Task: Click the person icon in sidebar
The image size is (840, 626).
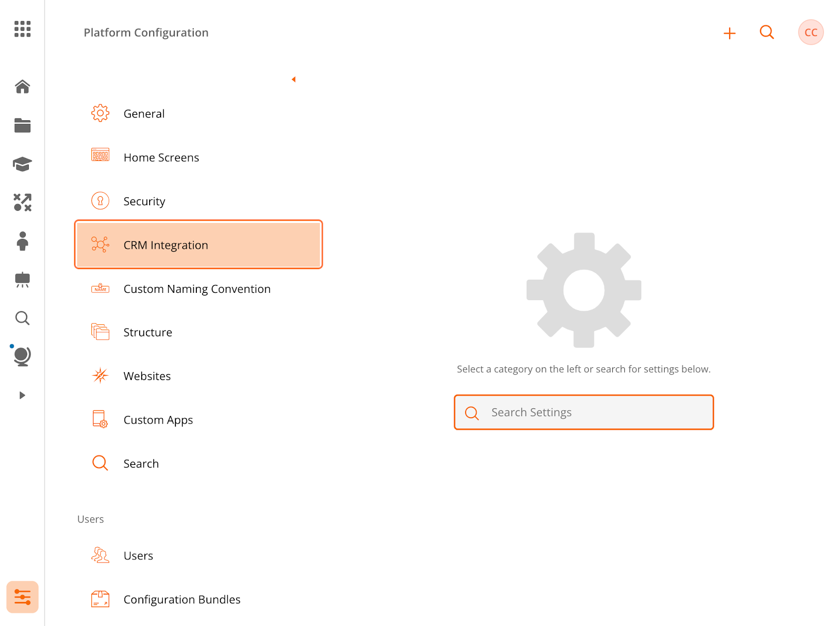Action: (x=23, y=241)
